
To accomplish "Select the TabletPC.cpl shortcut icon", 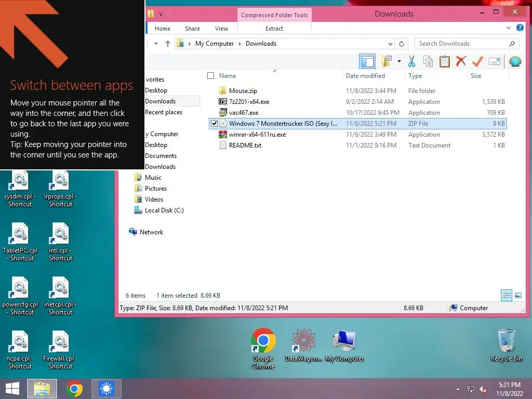I will tap(20, 242).
